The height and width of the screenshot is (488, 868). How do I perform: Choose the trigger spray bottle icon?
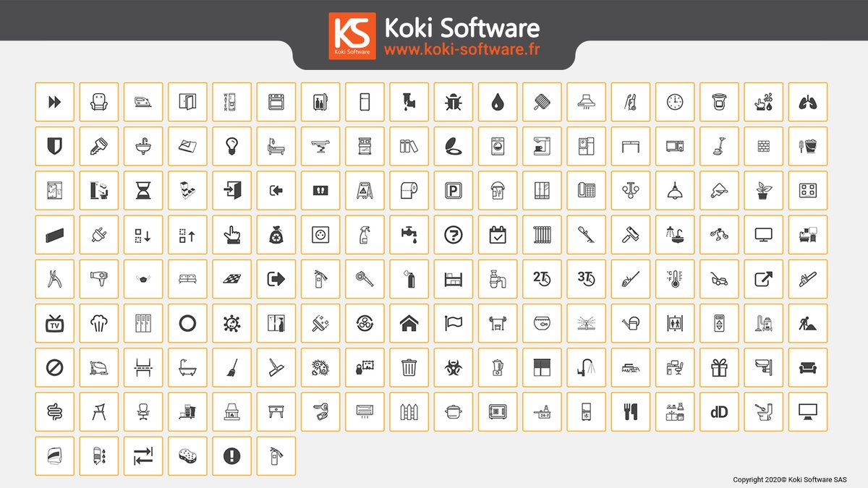pyautogui.click(x=365, y=235)
